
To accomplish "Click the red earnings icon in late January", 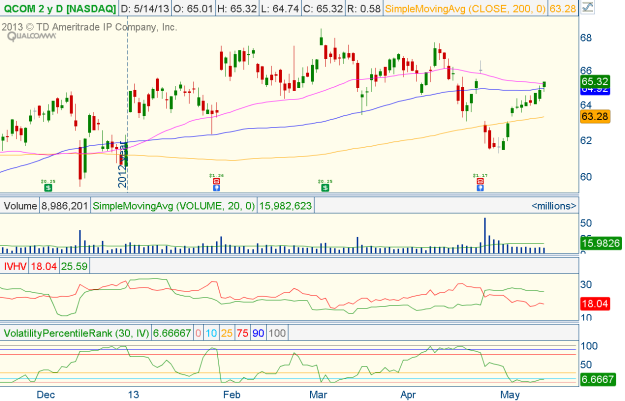I will pos(213,182).
